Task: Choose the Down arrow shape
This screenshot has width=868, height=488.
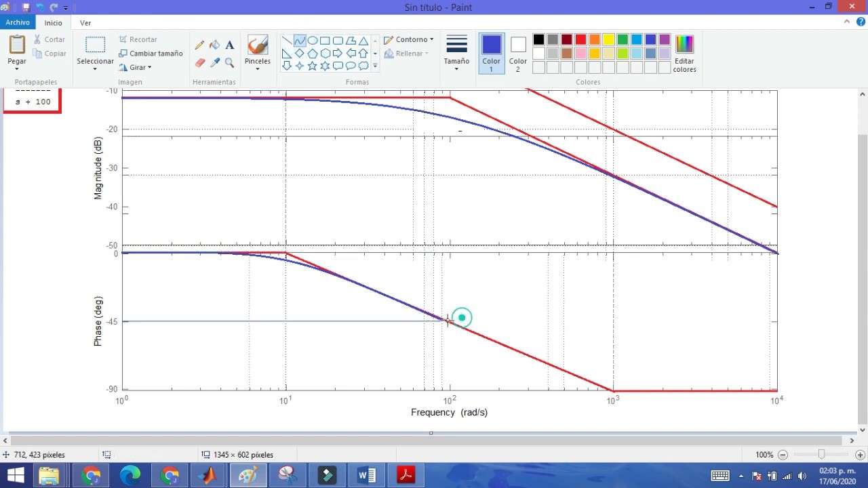Action: (287, 66)
